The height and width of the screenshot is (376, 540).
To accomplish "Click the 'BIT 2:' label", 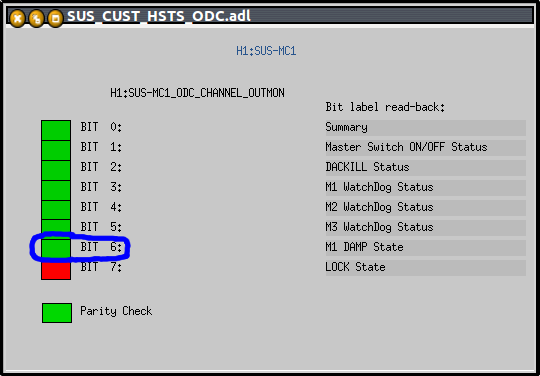I will pyautogui.click(x=101, y=167).
